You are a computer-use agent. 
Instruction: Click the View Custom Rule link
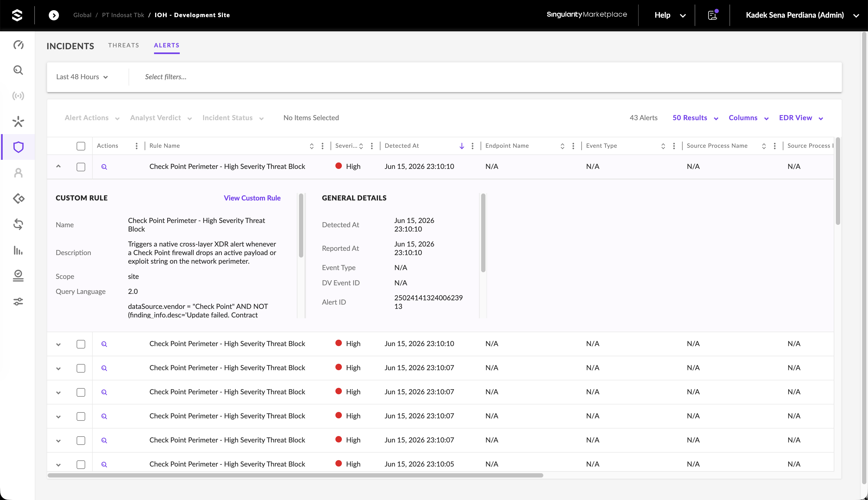point(252,198)
